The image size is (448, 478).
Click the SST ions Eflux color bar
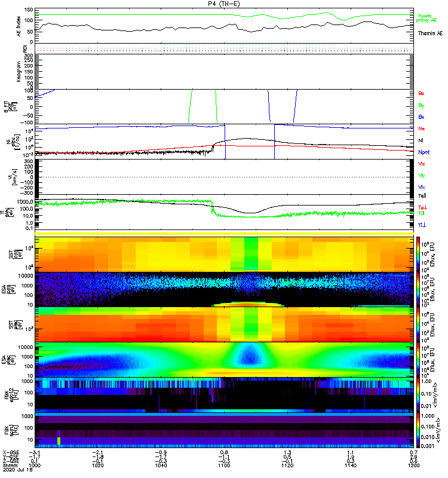point(418,254)
